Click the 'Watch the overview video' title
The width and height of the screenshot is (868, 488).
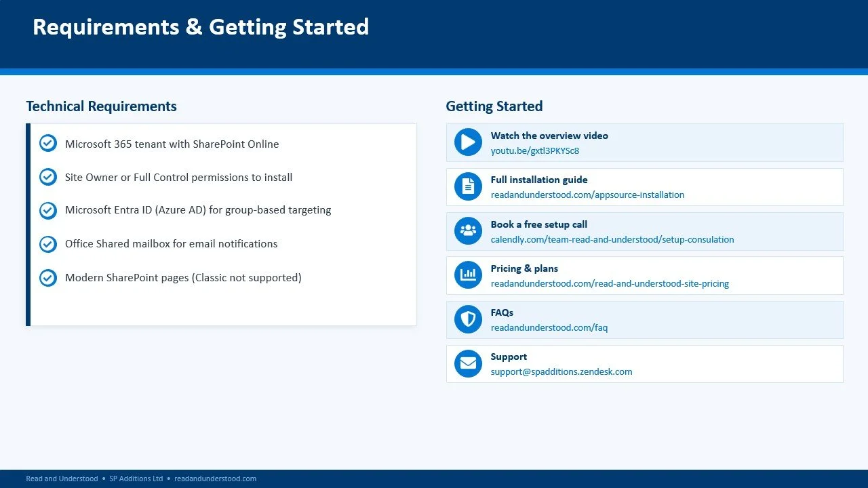point(549,136)
